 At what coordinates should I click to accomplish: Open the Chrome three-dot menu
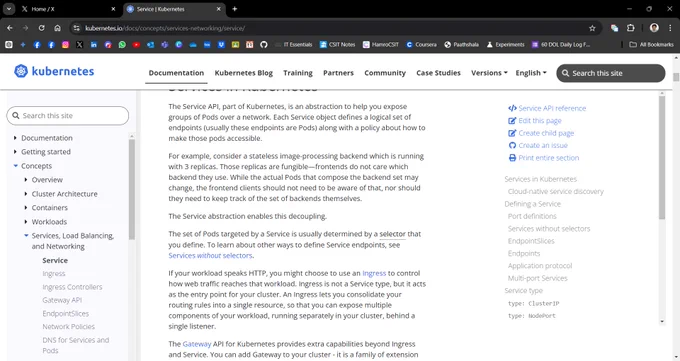tap(670, 28)
